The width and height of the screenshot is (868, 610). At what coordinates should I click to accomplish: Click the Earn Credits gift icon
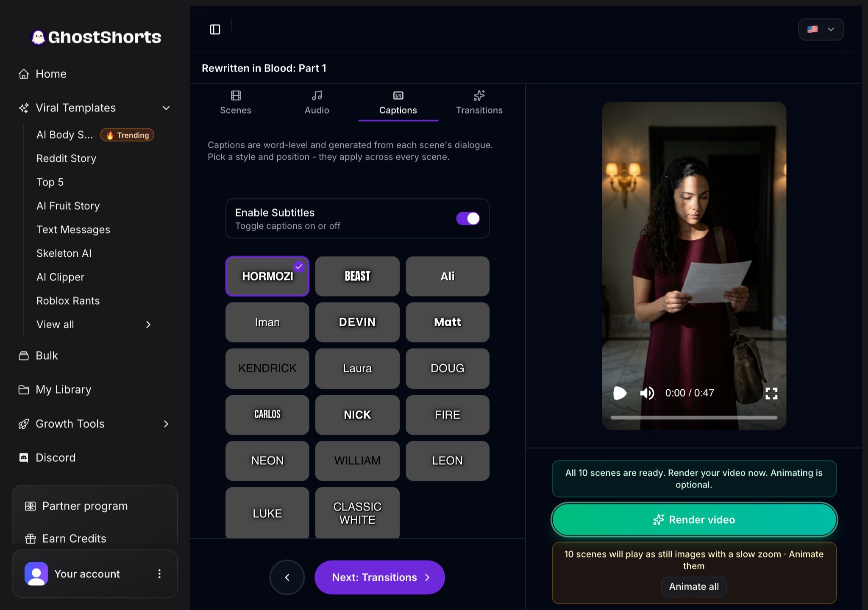tap(31, 538)
